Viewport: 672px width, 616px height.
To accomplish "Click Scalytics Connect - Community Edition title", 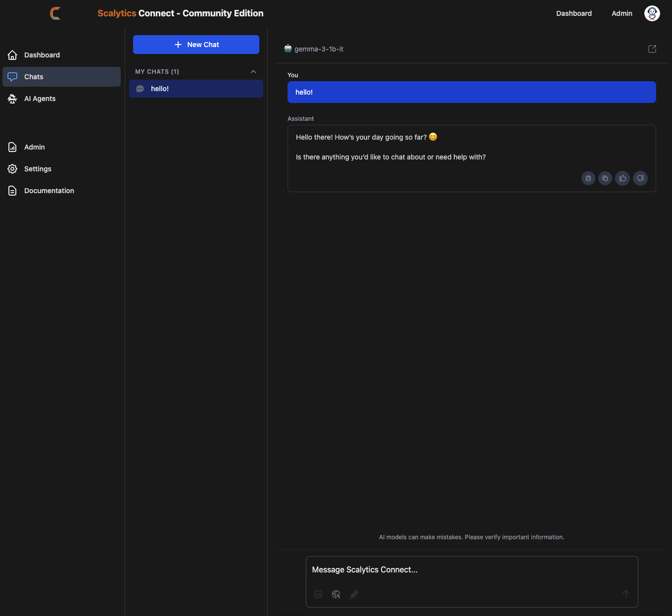I will 181,13.
